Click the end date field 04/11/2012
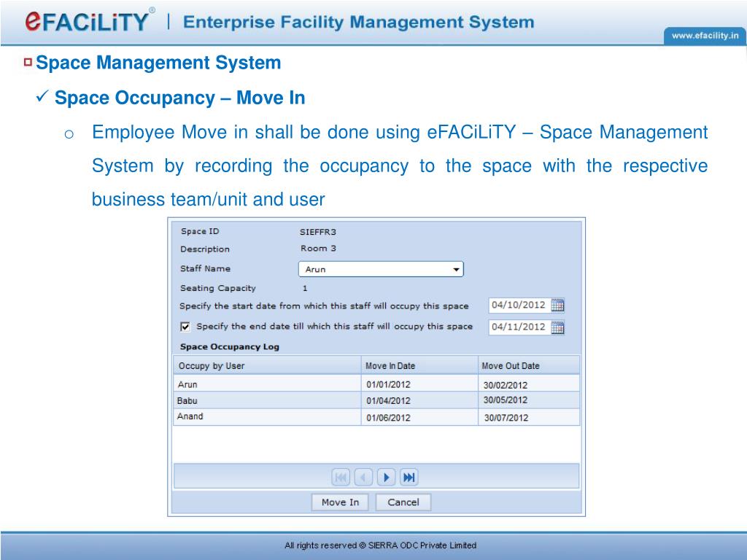 [x=519, y=327]
